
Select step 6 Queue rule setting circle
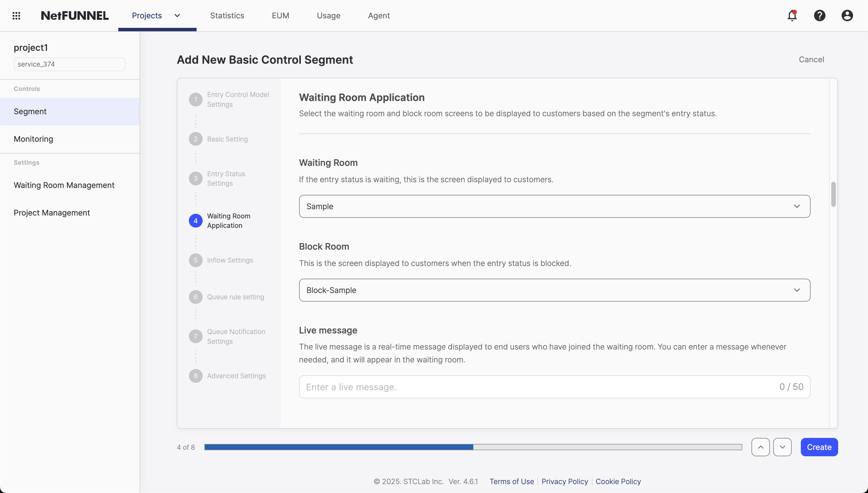tap(196, 297)
